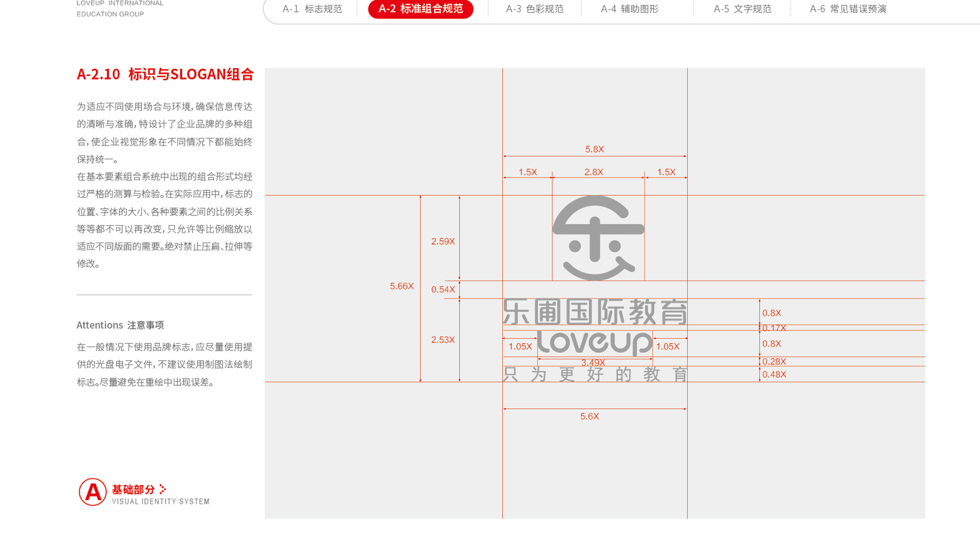The height and width of the screenshot is (551, 980).
Task: Click the 3.49X Loveup width label
Action: tap(593, 362)
